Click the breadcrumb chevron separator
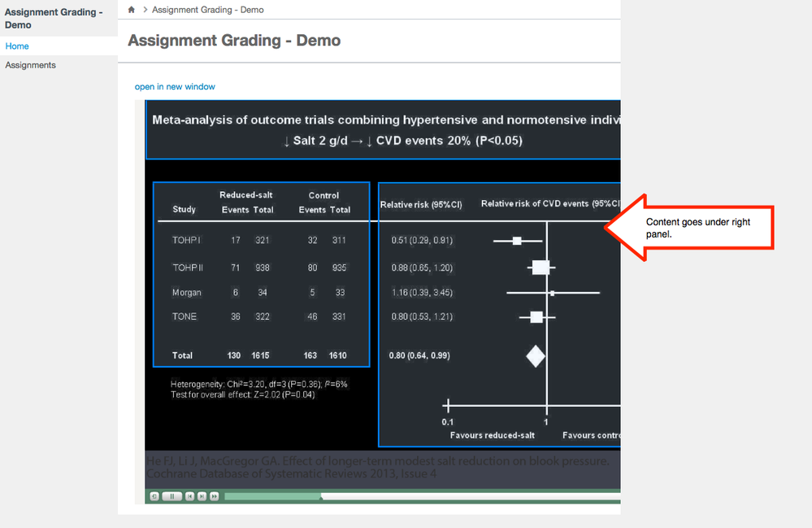 [x=145, y=10]
